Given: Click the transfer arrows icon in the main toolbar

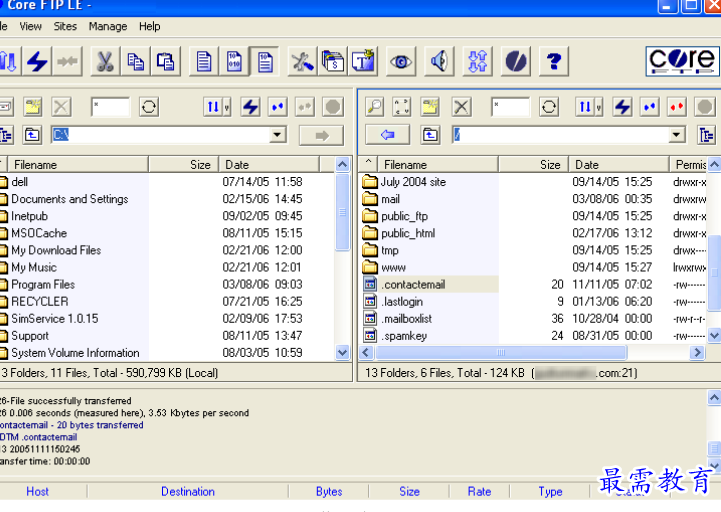Looking at the screenshot, I should tap(477, 61).
